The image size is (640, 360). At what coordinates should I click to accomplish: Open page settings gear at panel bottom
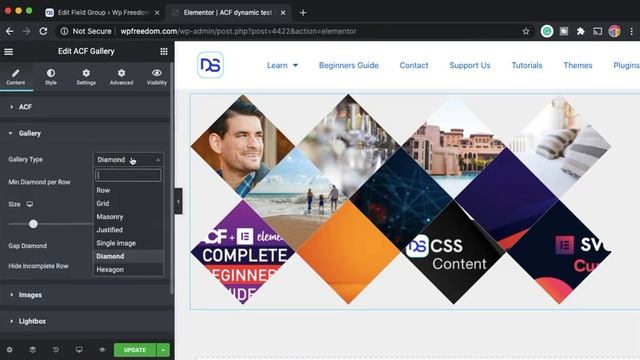pyautogui.click(x=9, y=350)
